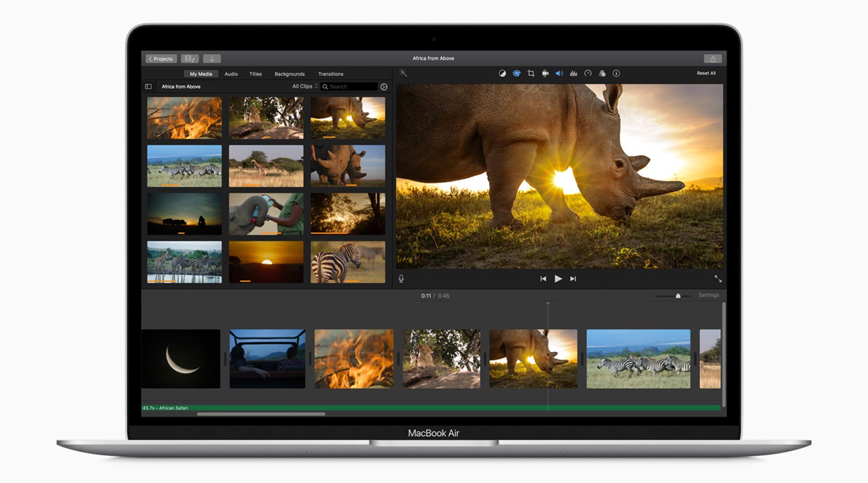Toggle the libraries sidebar visibility
The width and height of the screenshot is (868, 483).
coord(148,87)
